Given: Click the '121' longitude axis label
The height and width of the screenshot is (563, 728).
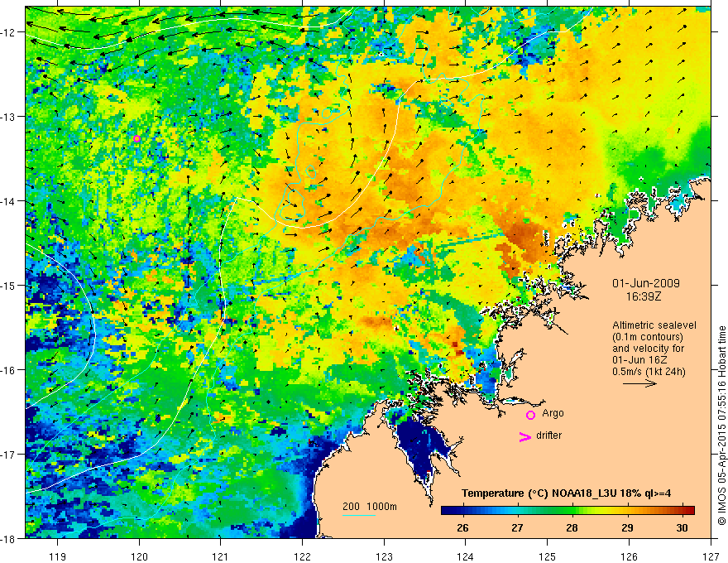Looking at the screenshot, I should pyautogui.click(x=221, y=556).
